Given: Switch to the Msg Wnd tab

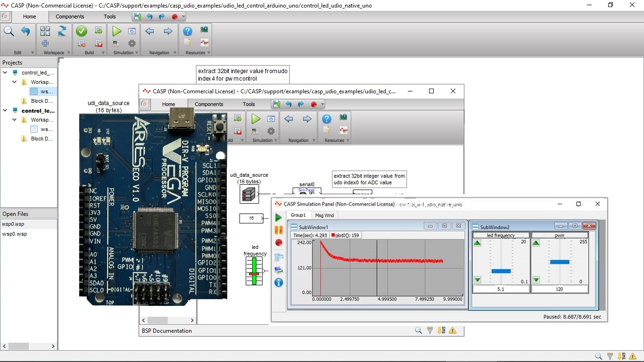Looking at the screenshot, I should tap(324, 215).
